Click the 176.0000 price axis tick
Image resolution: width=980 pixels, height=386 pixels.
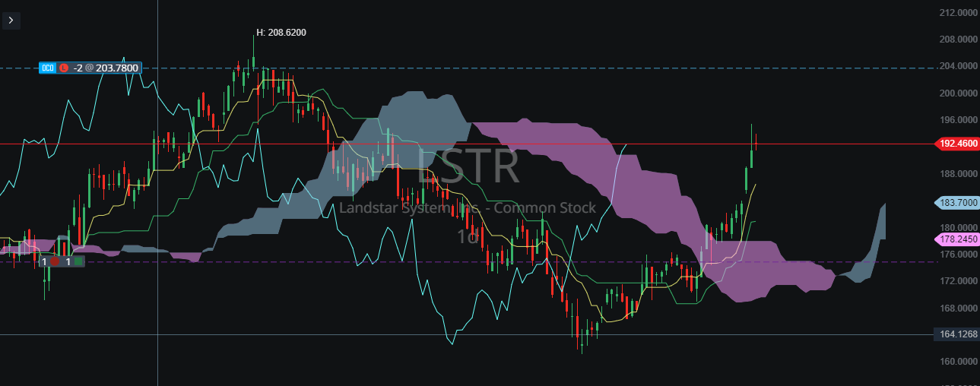[x=959, y=255]
